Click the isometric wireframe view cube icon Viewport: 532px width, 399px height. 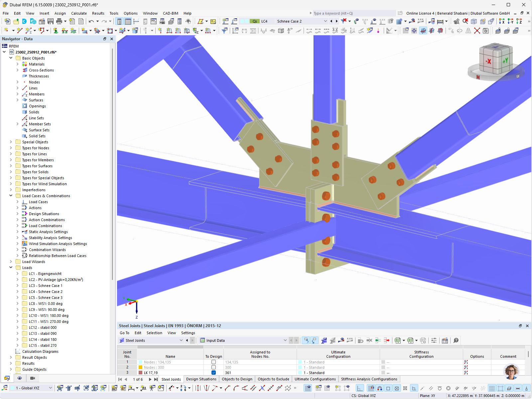click(474, 21)
